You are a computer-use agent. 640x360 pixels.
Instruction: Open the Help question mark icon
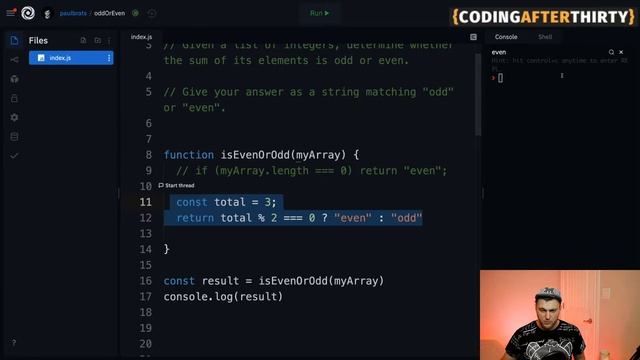(14, 343)
